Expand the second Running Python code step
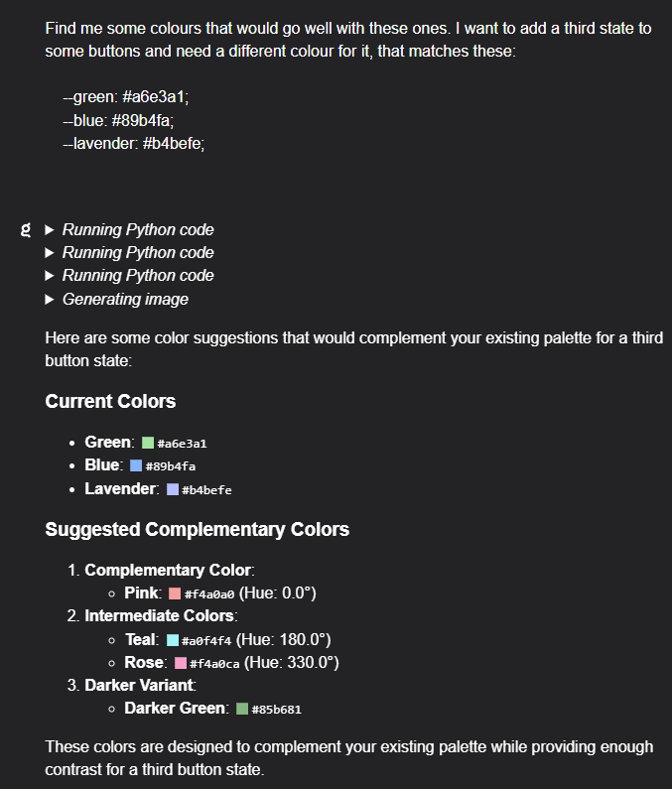 click(129, 253)
